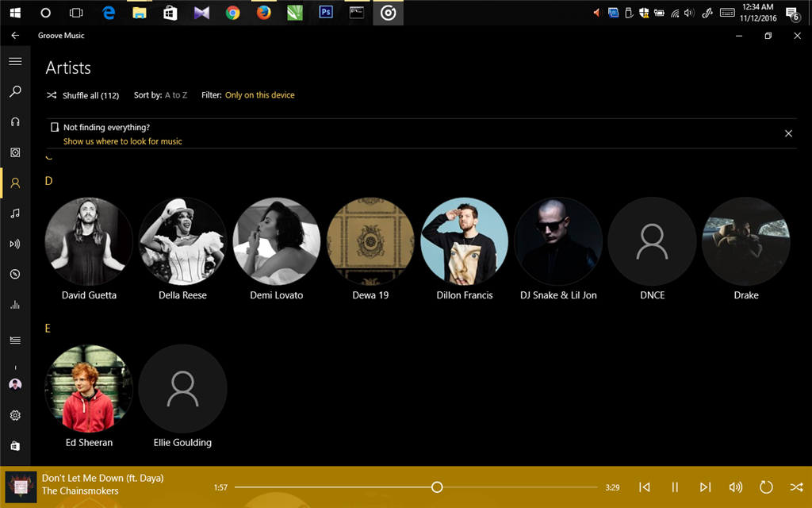Open Dillon Francis artist photo

click(465, 241)
